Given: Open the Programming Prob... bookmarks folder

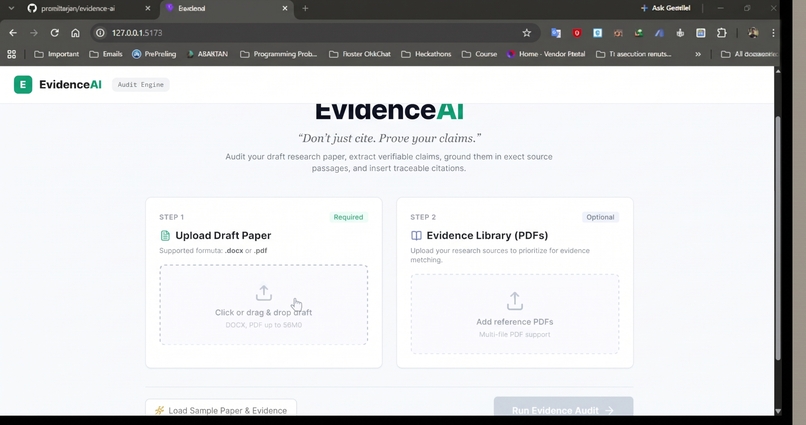Looking at the screenshot, I should [x=279, y=54].
